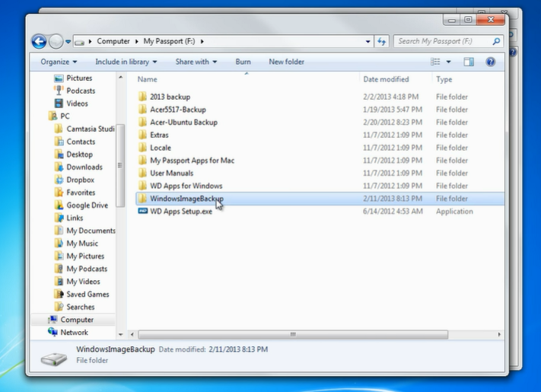
Task: Select My Passport Apps for Mac folder
Action: (x=192, y=161)
